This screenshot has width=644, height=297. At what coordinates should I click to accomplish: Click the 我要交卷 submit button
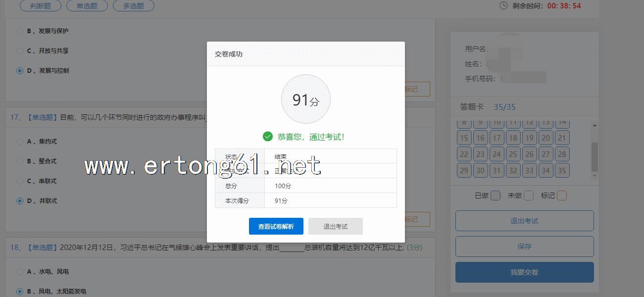[524, 272]
